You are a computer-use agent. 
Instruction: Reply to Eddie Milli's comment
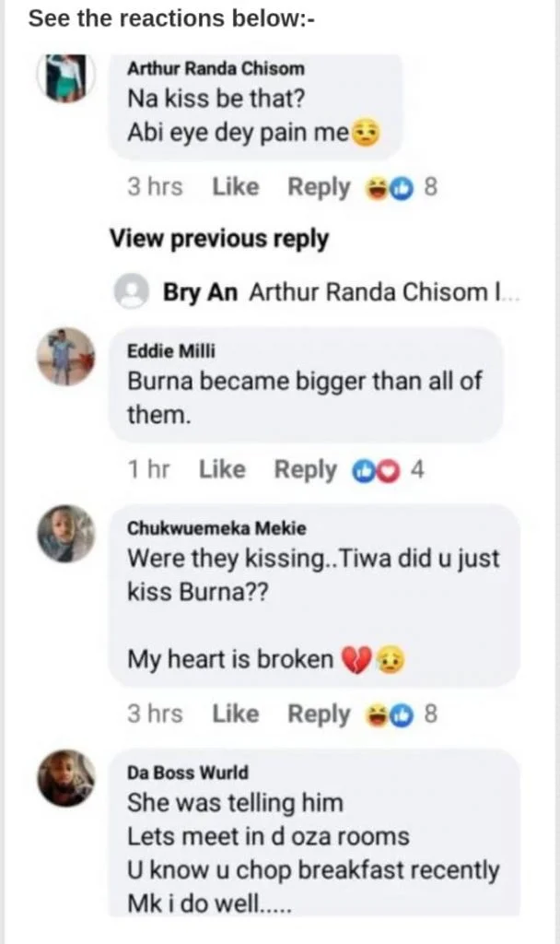[x=306, y=469]
